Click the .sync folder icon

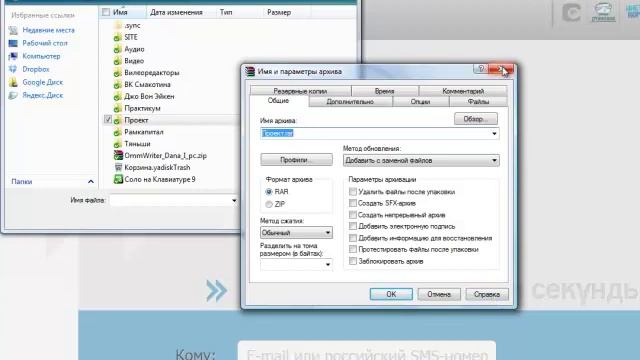click(118, 25)
